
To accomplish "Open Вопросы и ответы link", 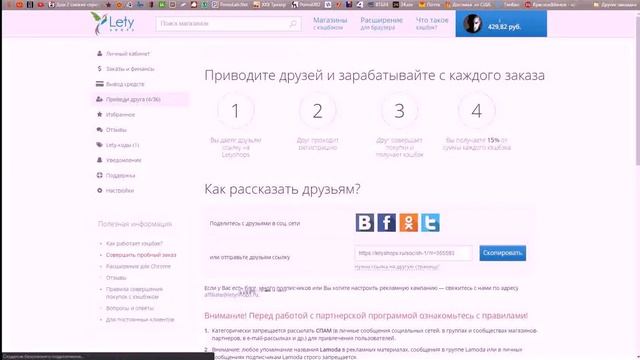I will 130,308.
